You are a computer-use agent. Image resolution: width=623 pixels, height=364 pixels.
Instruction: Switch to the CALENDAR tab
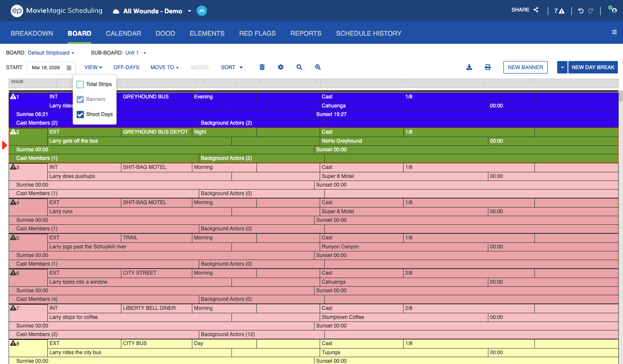point(123,33)
